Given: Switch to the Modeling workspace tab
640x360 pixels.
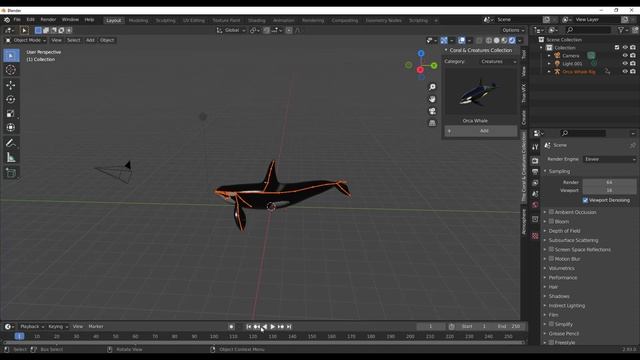Looking at the screenshot, I should tap(138, 20).
